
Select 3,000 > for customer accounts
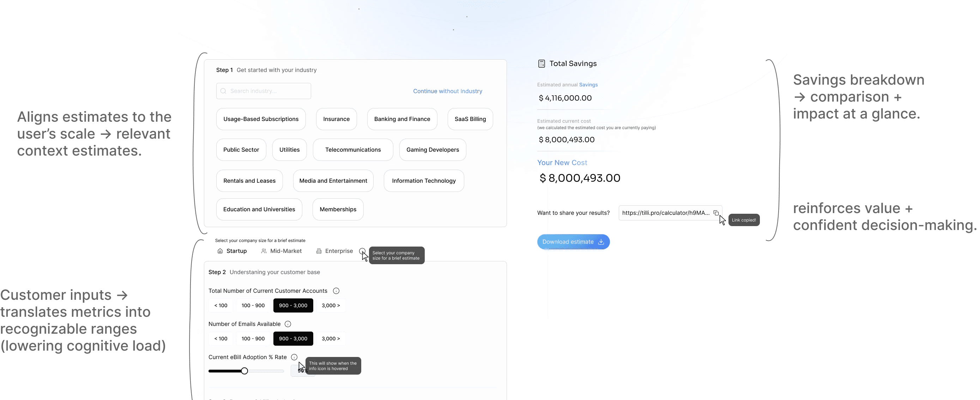(x=331, y=305)
